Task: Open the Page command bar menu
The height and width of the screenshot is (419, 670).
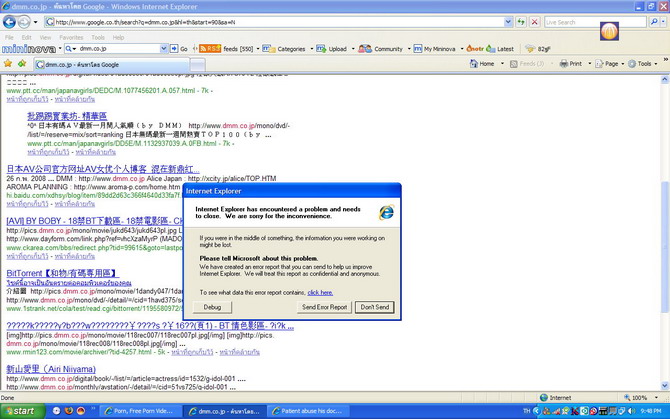Action: [x=609, y=64]
